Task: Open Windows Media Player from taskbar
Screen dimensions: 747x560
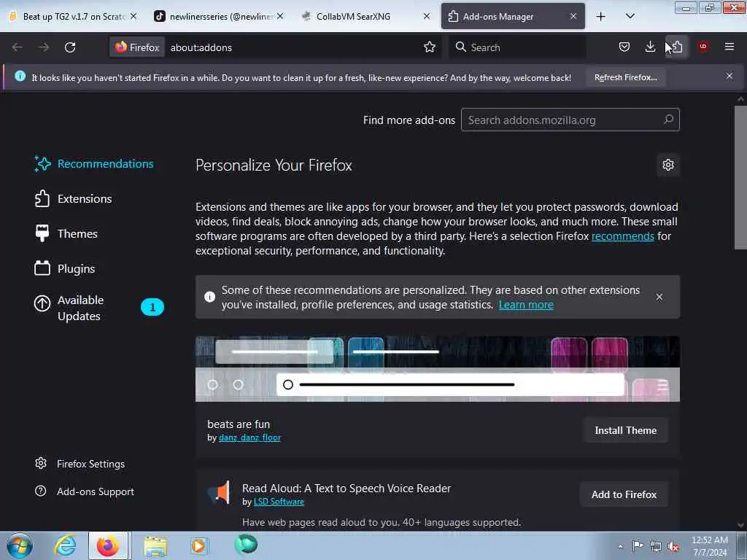Action: tap(199, 545)
